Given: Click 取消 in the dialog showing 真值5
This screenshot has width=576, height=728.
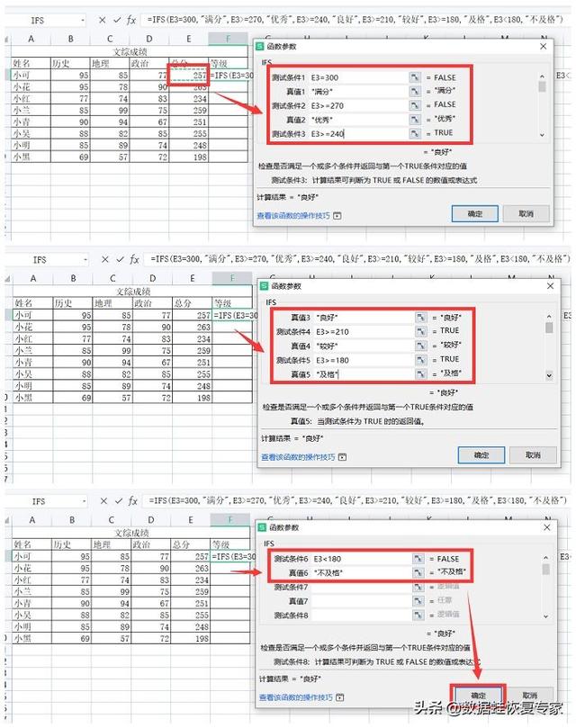Looking at the screenshot, I should click(x=533, y=455).
